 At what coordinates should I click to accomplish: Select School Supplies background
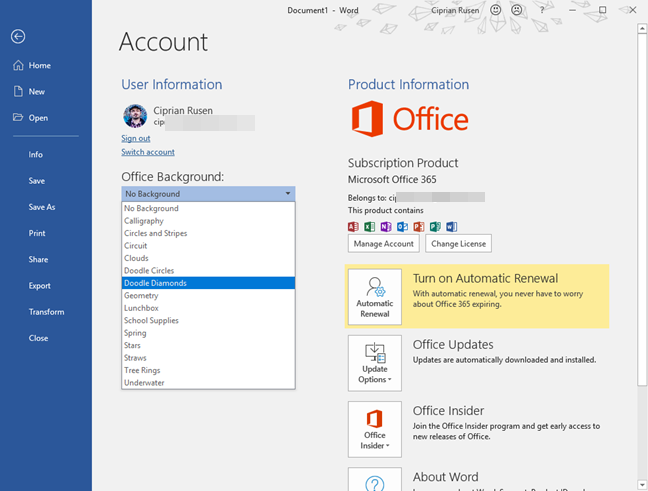click(x=208, y=320)
